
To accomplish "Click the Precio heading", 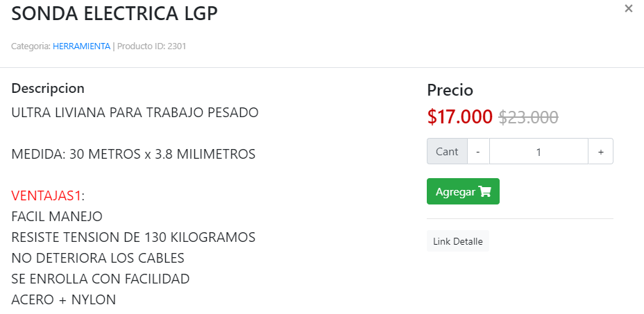I will pos(450,90).
